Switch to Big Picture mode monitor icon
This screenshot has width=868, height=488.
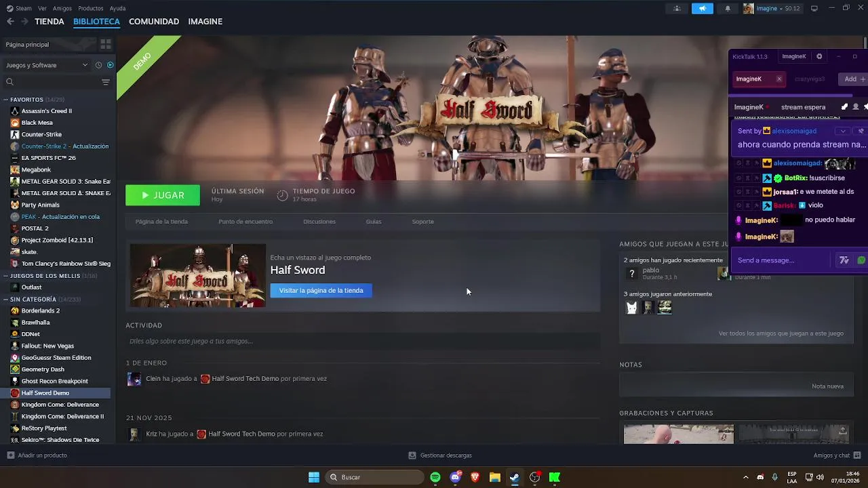tap(814, 9)
